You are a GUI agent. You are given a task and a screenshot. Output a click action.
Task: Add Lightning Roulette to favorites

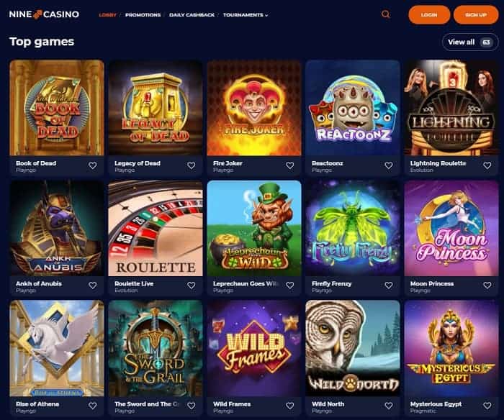[487, 165]
